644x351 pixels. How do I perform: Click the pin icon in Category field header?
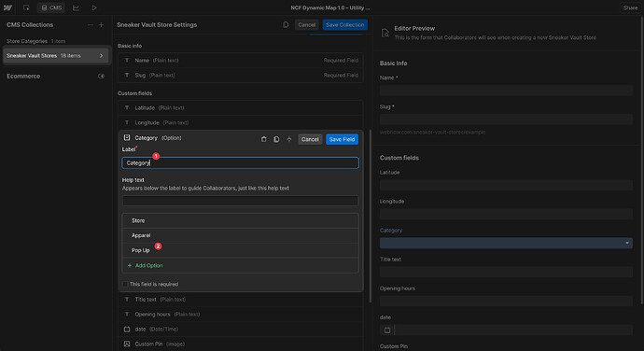(x=289, y=139)
